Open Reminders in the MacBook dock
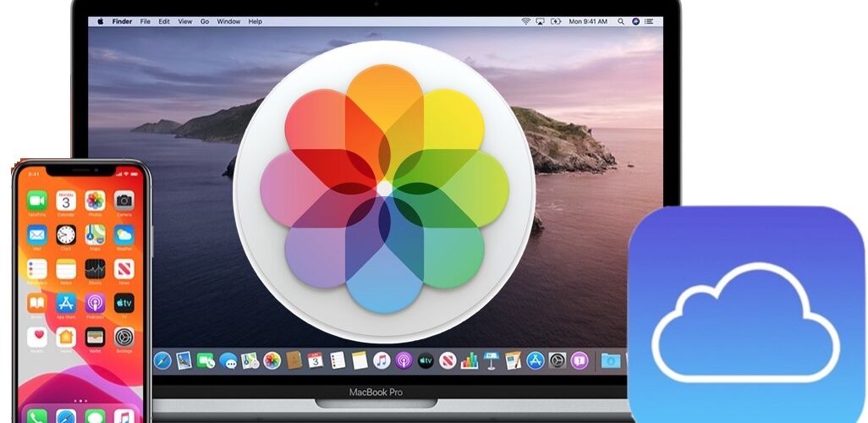This screenshot has height=423, width=868. tap(337, 360)
